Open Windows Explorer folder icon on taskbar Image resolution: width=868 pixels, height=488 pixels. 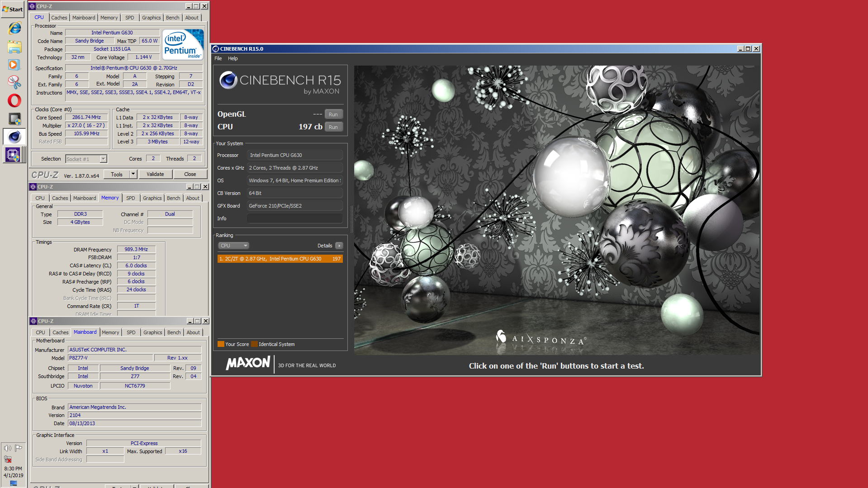pos(14,47)
